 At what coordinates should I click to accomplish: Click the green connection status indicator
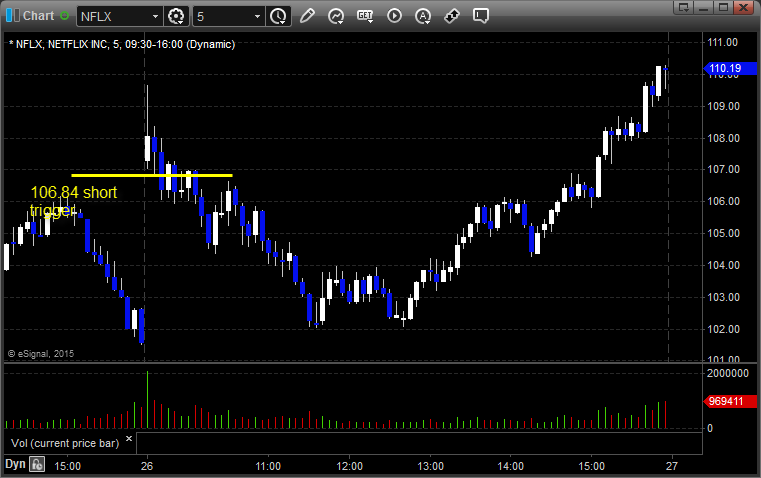(65, 16)
